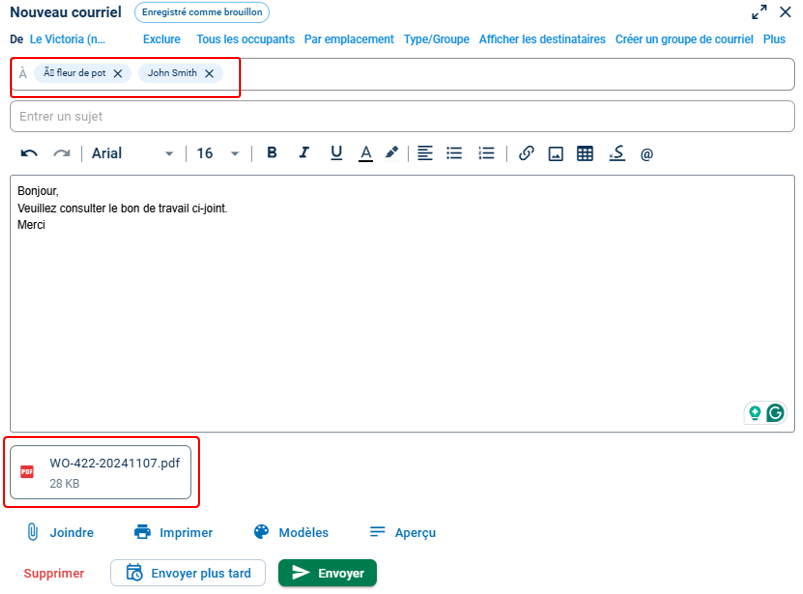
Task: Click Imprimer to print the email
Action: point(173,533)
